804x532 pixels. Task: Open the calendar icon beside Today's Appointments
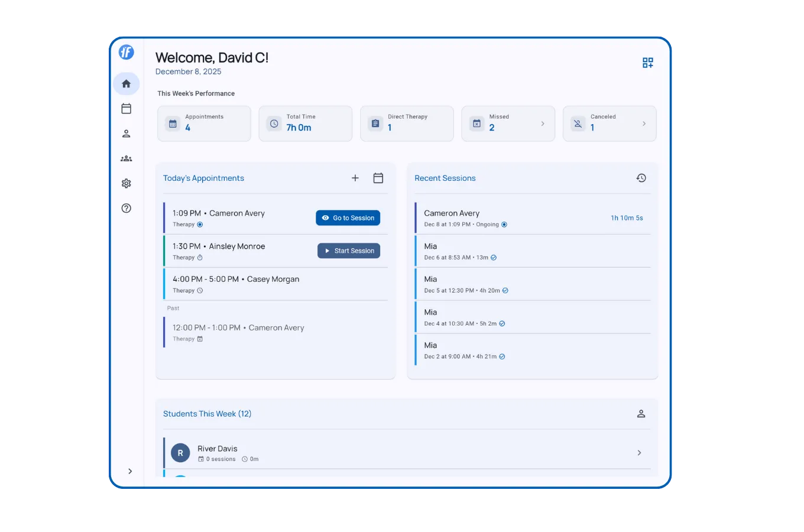pyautogui.click(x=378, y=177)
